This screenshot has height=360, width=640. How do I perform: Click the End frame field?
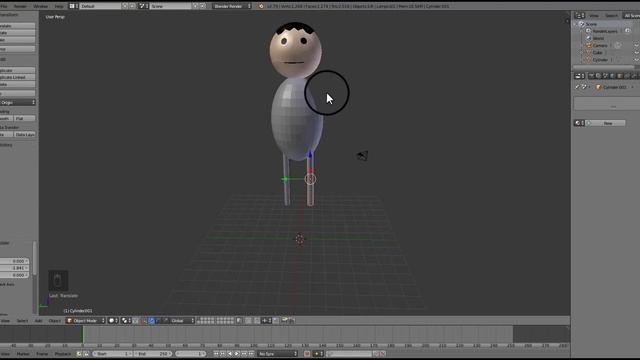(x=152, y=354)
